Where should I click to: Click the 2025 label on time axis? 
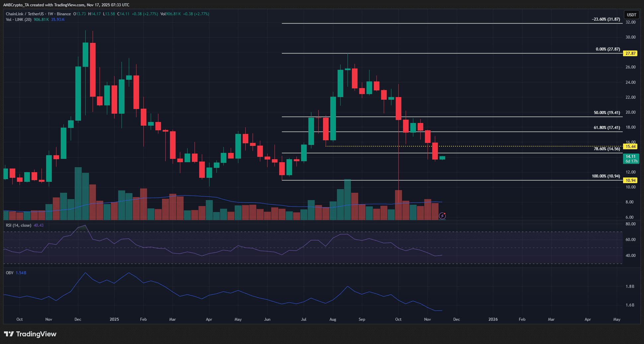click(x=114, y=319)
